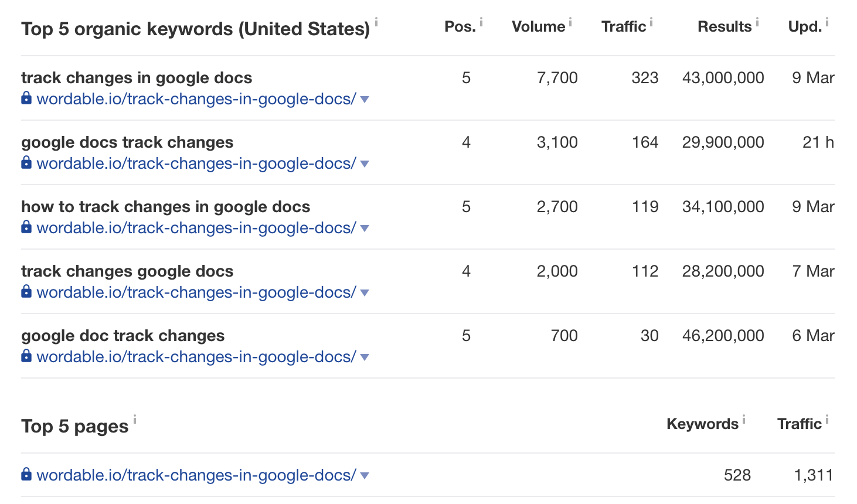Open URL dropdown arrow for 'google docs track changes'
The image size is (857, 504).
click(x=365, y=164)
